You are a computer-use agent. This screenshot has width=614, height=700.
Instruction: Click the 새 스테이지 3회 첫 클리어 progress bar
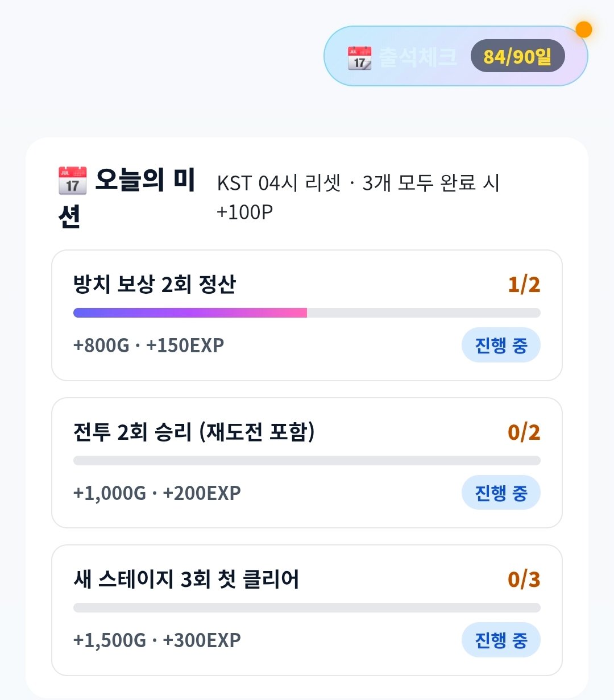pyautogui.click(x=307, y=607)
